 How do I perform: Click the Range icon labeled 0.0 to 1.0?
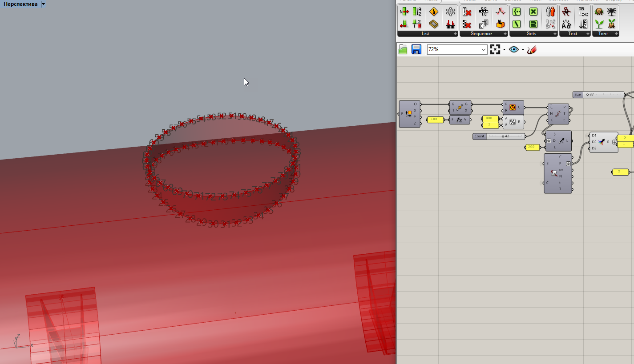484,12
